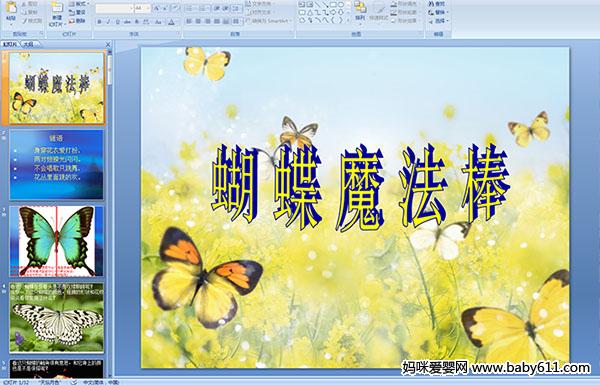Click the Clear Formatting eraser icon

pyautogui.click(x=175, y=8)
